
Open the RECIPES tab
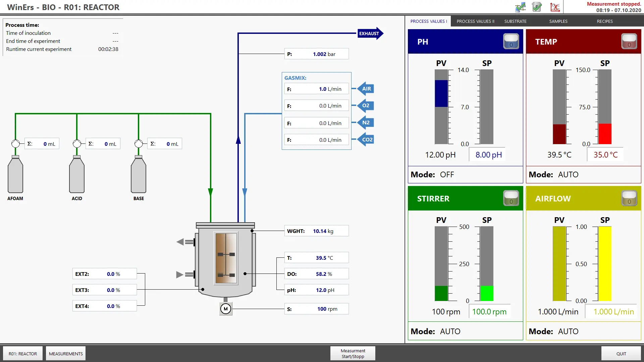604,21
